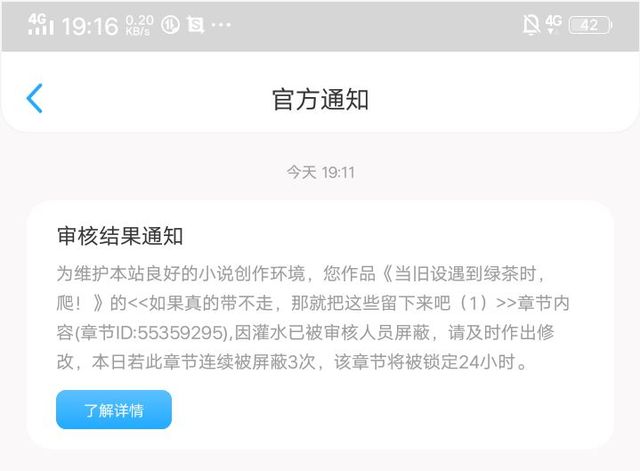Viewport: 640px width, 471px height.
Task: Tap the 19:16 clock in status bar
Action: click(90, 26)
